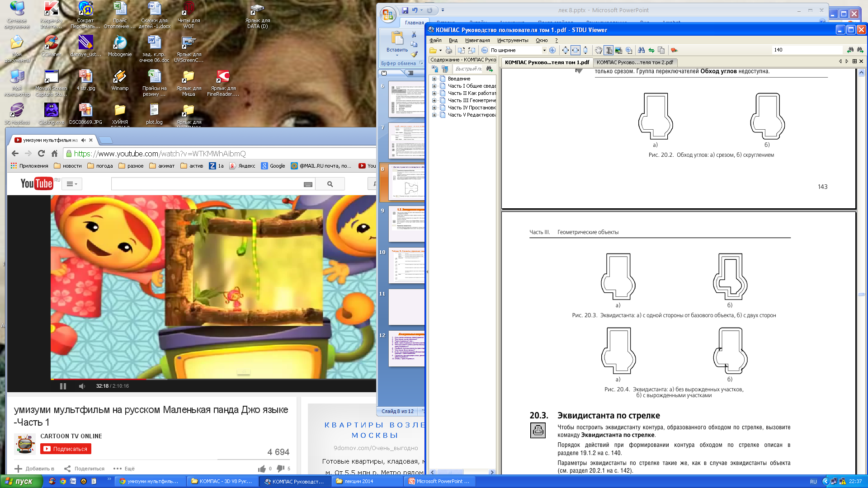Pause the YouTube video
Screen dimensions: 868x488
tap(63, 386)
